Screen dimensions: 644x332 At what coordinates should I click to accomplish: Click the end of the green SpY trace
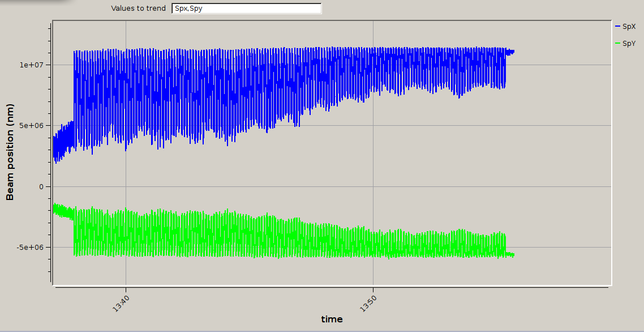(x=512, y=255)
